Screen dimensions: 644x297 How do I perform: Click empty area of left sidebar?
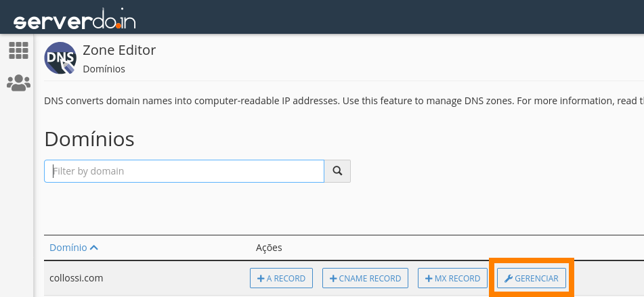click(x=17, y=203)
